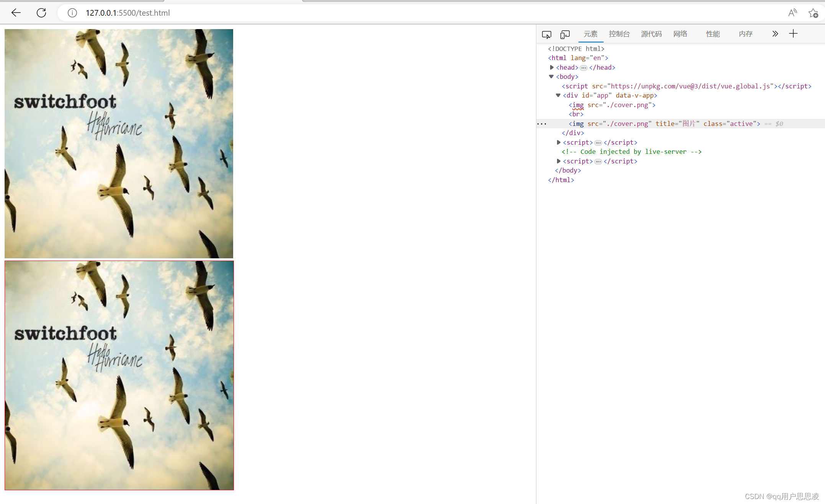This screenshot has width=825, height=504.
Task: Select the closing </html> tag
Action: (561, 180)
